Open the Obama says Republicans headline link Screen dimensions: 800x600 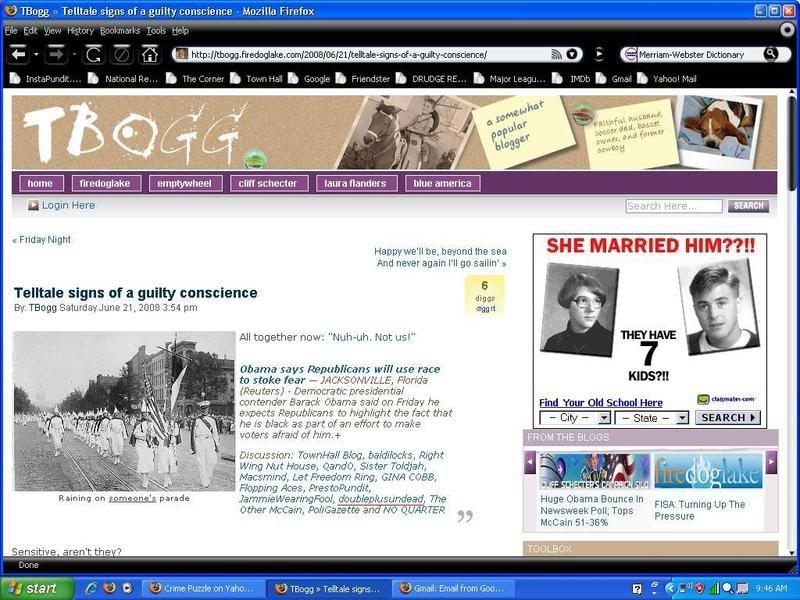point(339,374)
